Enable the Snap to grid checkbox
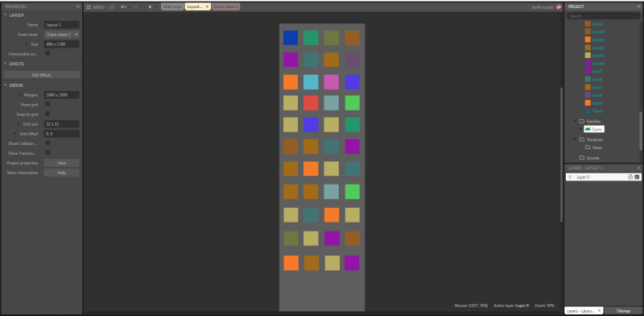 47,114
